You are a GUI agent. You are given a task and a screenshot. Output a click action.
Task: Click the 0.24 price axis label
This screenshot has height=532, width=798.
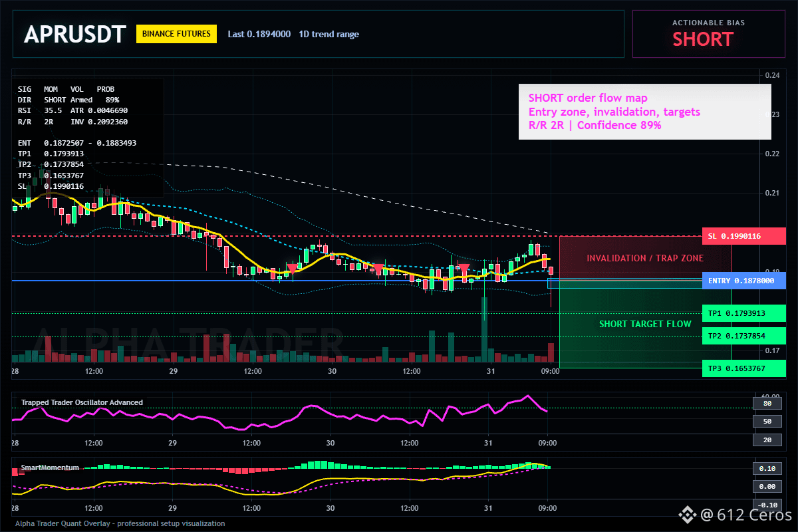coord(771,75)
